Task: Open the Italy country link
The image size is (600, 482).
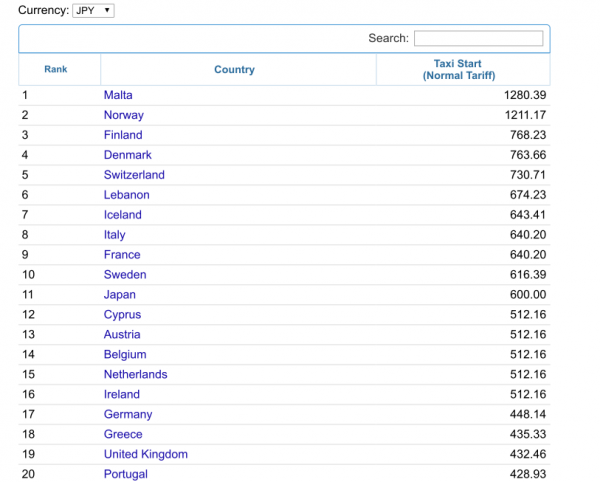Action: 115,235
